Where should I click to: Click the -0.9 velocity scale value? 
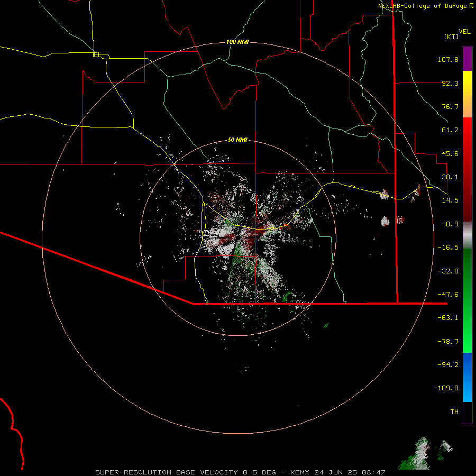point(450,224)
